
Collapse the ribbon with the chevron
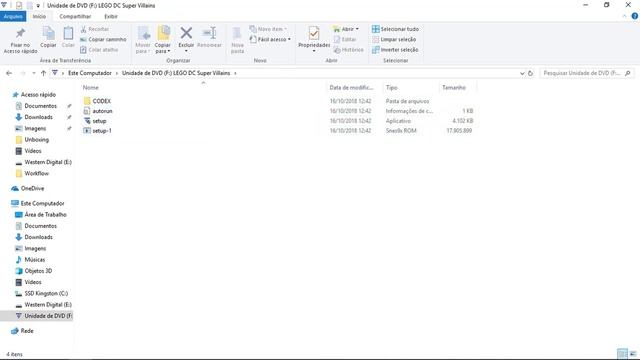pyautogui.click(x=624, y=16)
